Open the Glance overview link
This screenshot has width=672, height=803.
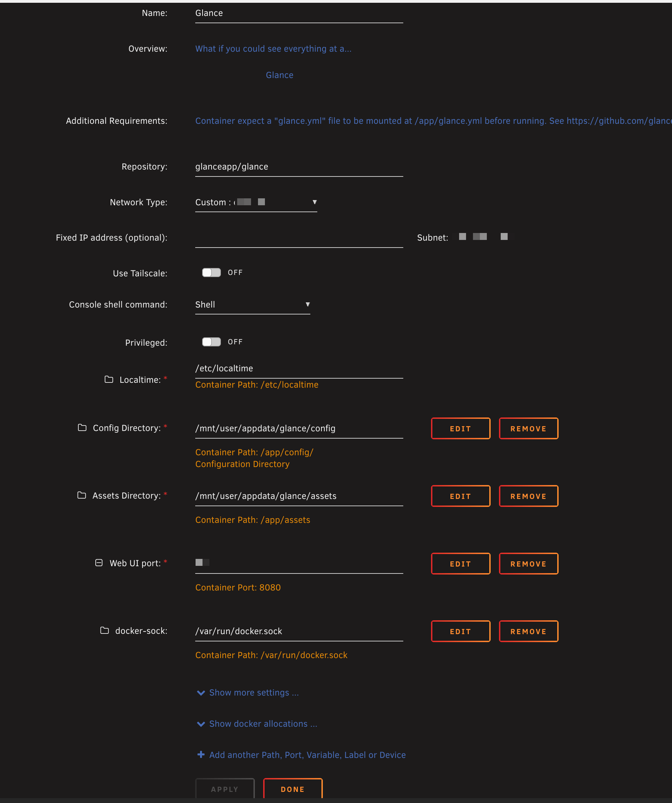click(279, 75)
